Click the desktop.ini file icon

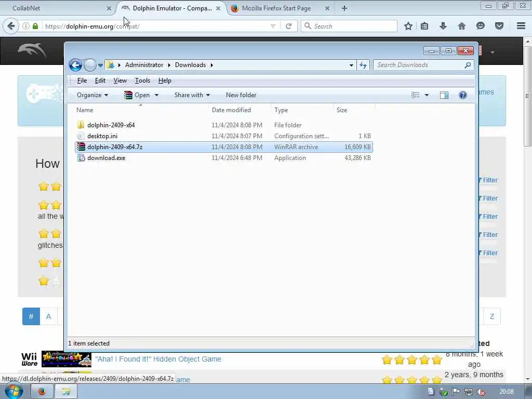81,136
